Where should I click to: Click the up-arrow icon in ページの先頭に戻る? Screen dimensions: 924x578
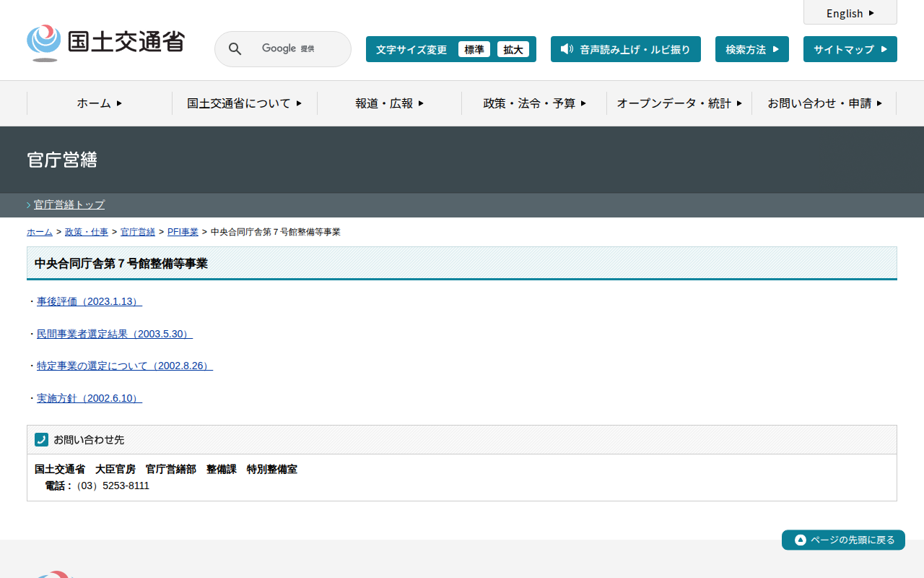800,540
